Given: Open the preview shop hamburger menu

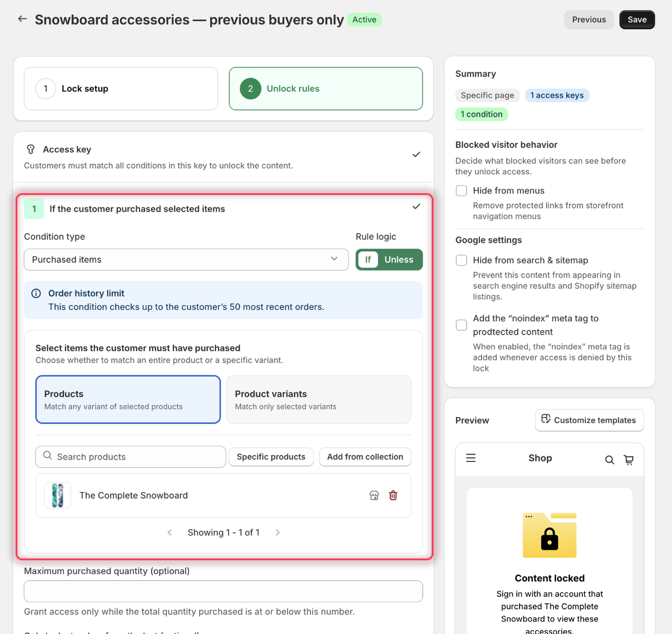Looking at the screenshot, I should point(471,458).
